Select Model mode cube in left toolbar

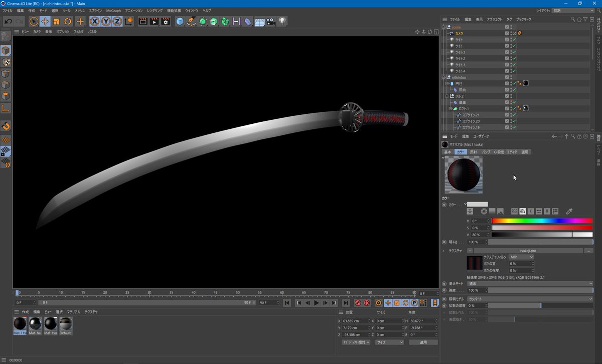pos(6,51)
